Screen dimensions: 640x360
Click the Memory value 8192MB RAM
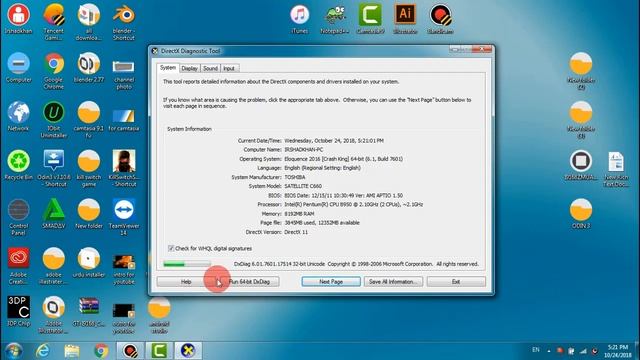coord(299,213)
